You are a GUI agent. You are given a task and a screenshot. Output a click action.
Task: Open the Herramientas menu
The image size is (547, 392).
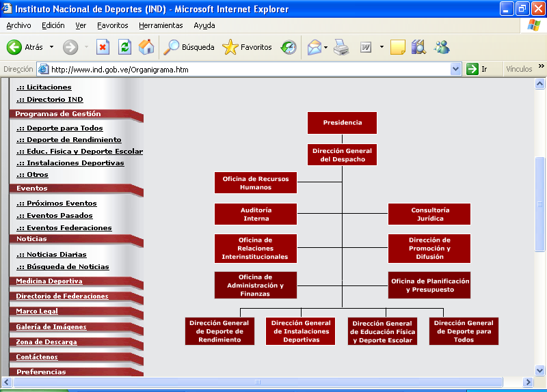pos(161,25)
